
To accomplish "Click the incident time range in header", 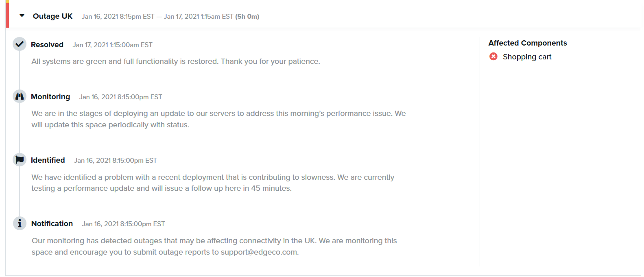I will (157, 17).
